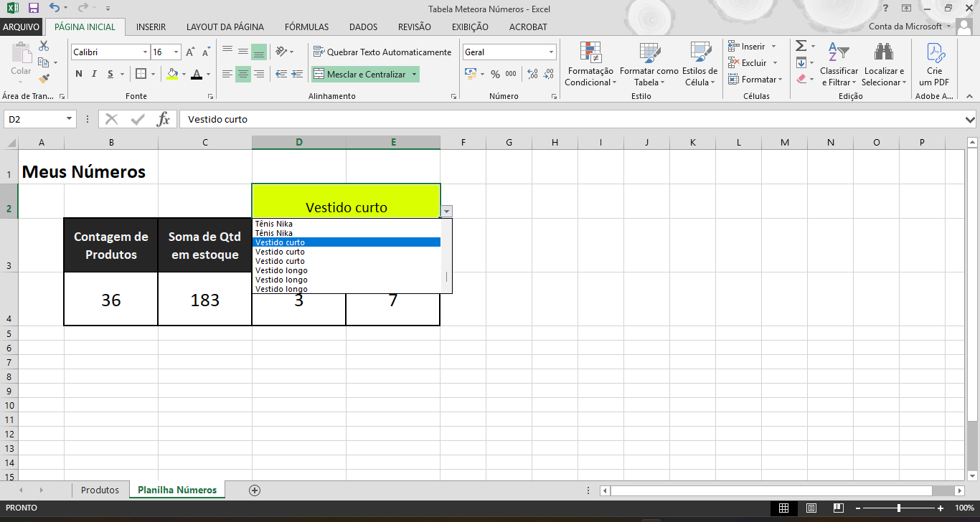Open Crie um PDF from Adobe Acrobat
This screenshot has height=522, width=980.
tap(934, 65)
